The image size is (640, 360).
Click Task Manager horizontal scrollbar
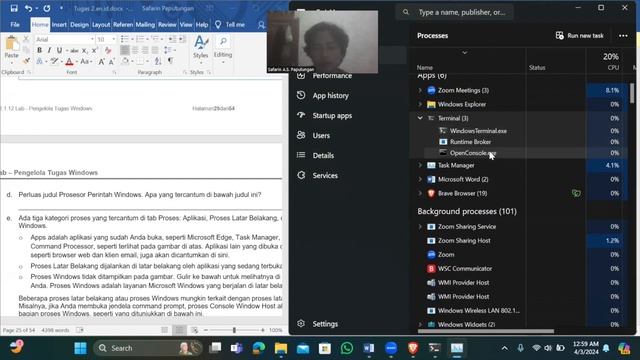point(486,331)
